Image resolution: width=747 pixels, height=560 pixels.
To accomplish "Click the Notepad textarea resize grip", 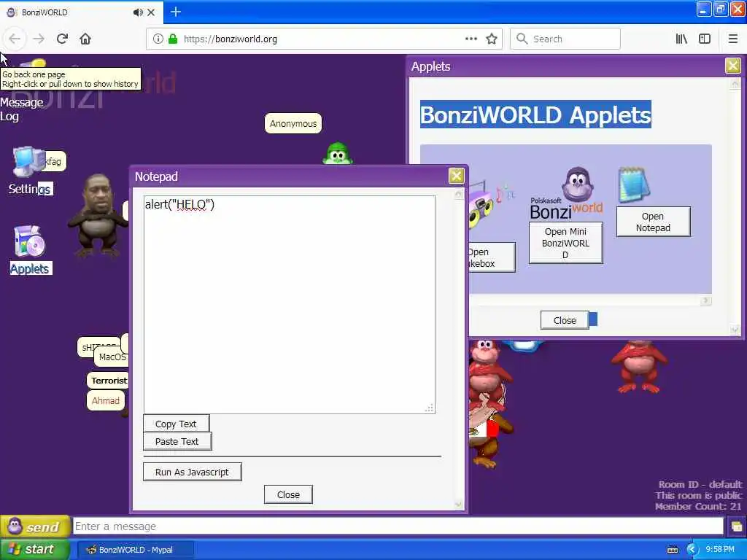I will [429, 408].
